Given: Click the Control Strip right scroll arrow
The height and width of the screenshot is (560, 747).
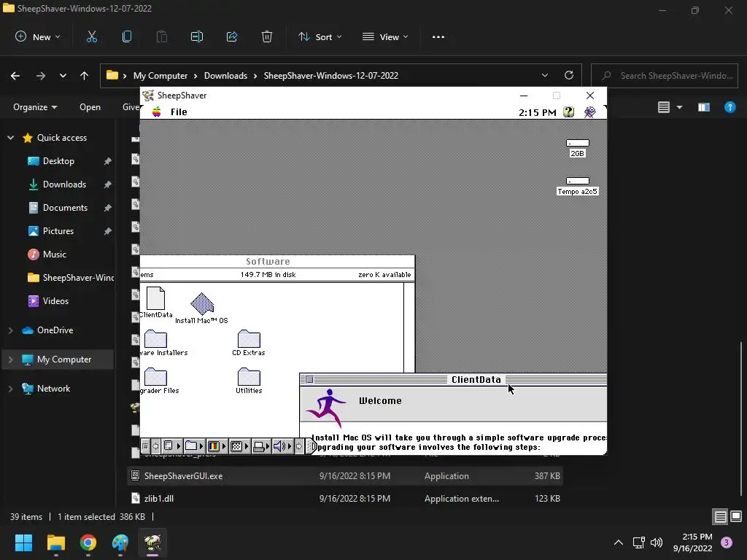Looking at the screenshot, I should [298, 446].
